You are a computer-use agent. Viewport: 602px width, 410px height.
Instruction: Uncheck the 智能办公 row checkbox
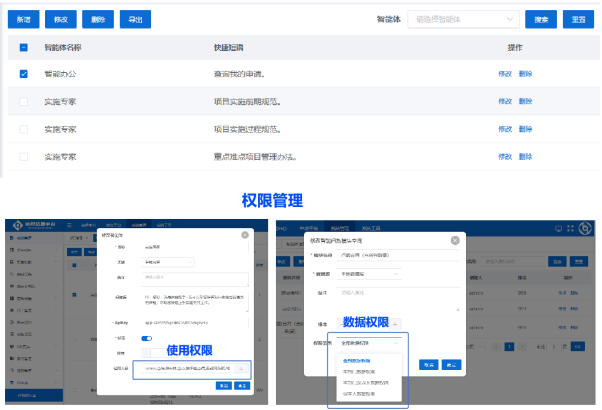23,74
